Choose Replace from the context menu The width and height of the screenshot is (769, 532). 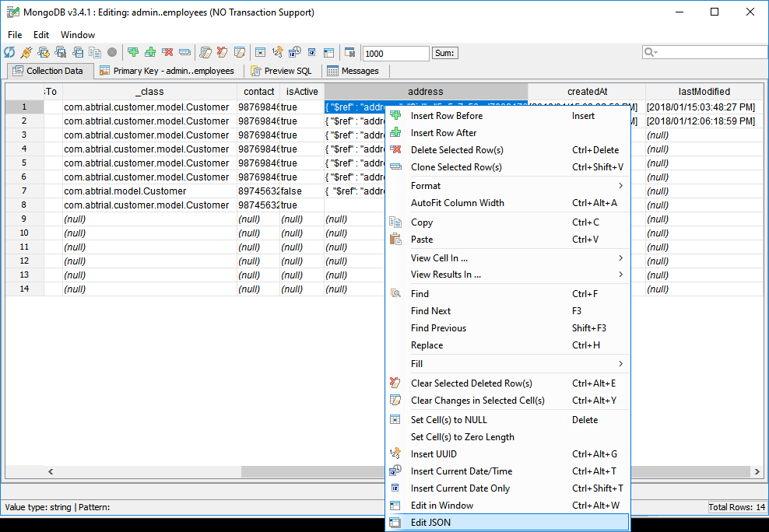click(x=509, y=345)
